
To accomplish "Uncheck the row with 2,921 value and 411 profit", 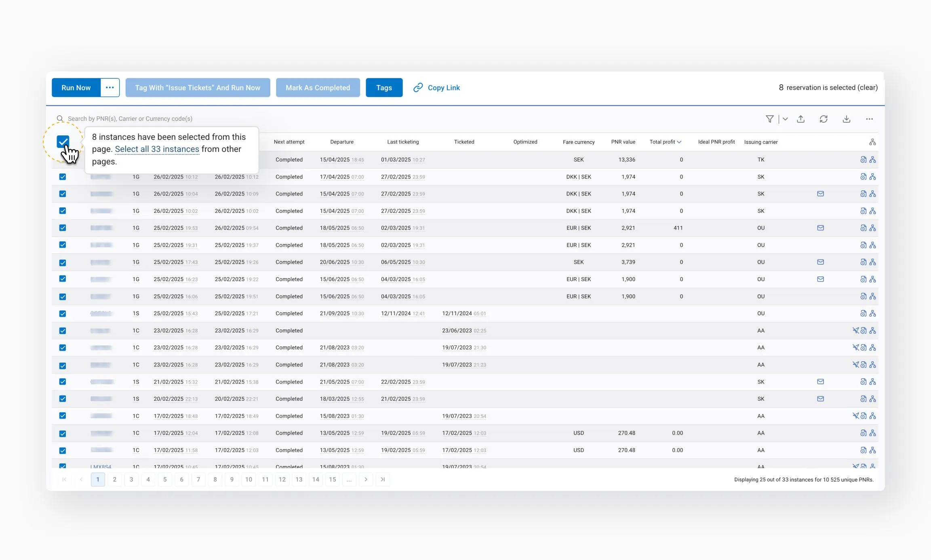I will pos(63,228).
